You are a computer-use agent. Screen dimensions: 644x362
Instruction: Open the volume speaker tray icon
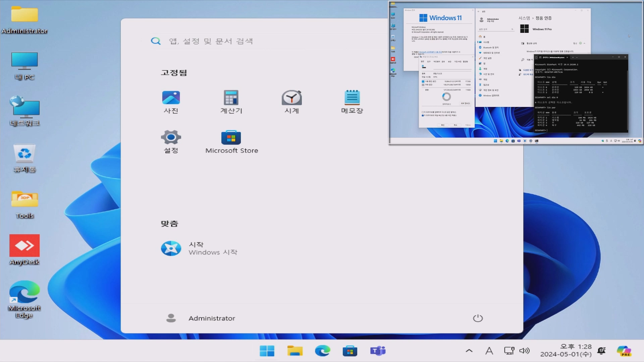(524, 351)
